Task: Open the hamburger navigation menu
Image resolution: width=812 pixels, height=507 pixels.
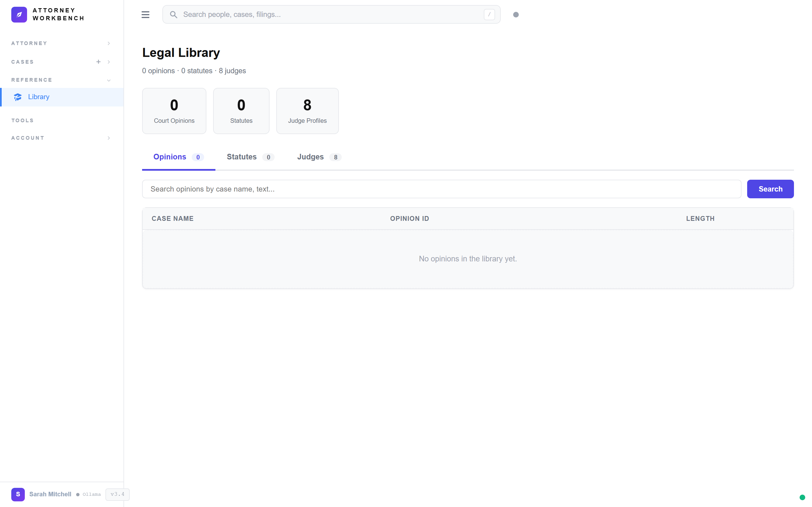Action: tap(145, 14)
